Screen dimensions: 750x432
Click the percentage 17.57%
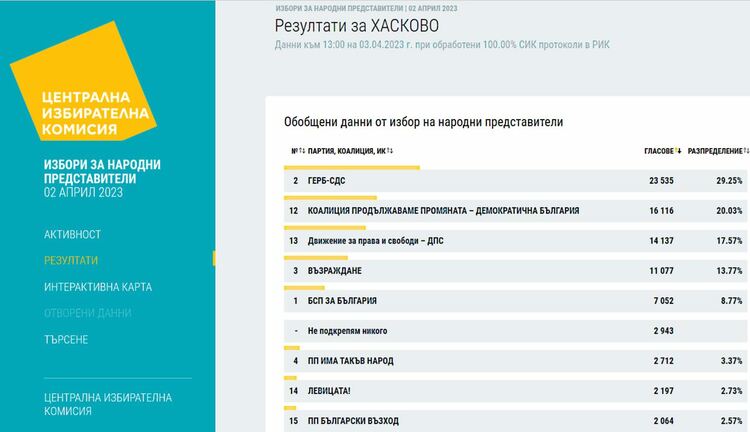tap(729, 241)
